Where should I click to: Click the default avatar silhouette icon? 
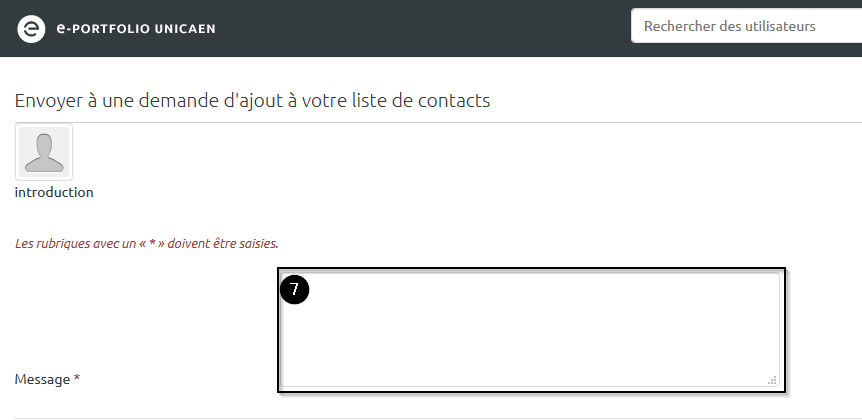coord(45,152)
